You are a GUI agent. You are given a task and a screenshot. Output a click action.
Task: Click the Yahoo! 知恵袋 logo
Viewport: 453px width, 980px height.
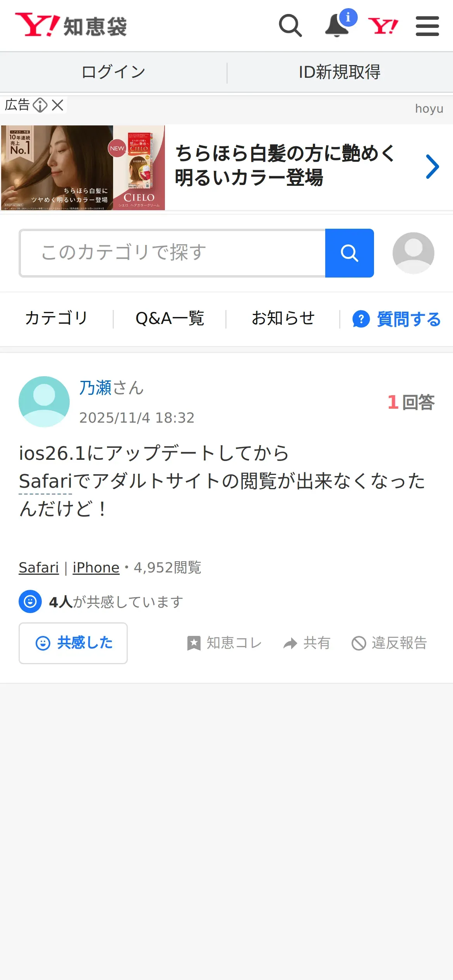(x=71, y=25)
